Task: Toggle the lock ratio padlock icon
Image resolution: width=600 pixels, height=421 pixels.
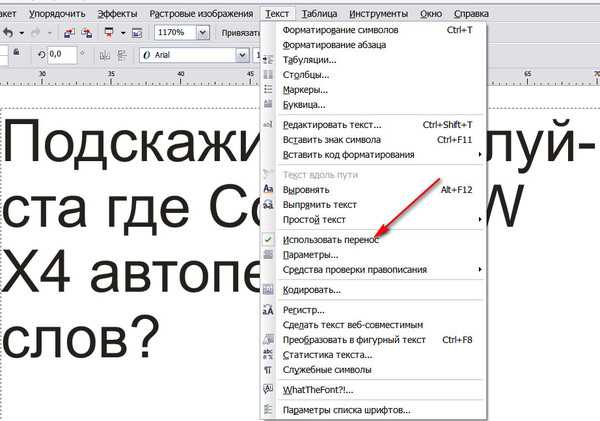Action: pyautogui.click(x=16, y=51)
